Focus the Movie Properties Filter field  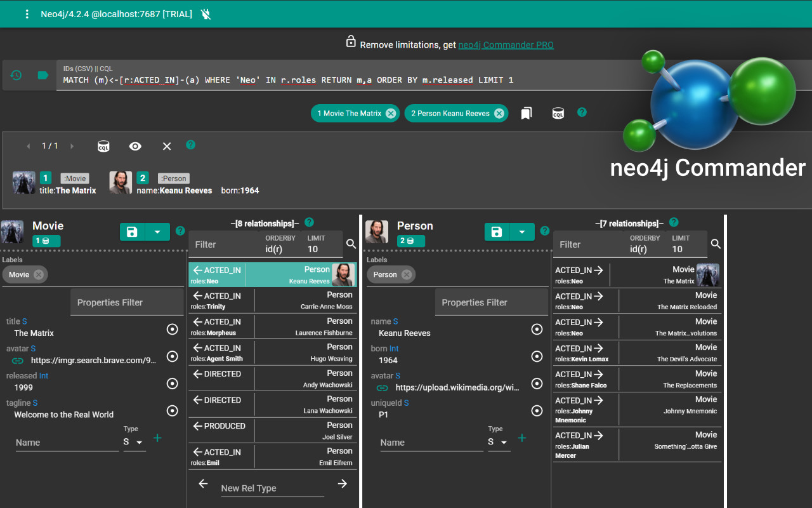click(127, 302)
